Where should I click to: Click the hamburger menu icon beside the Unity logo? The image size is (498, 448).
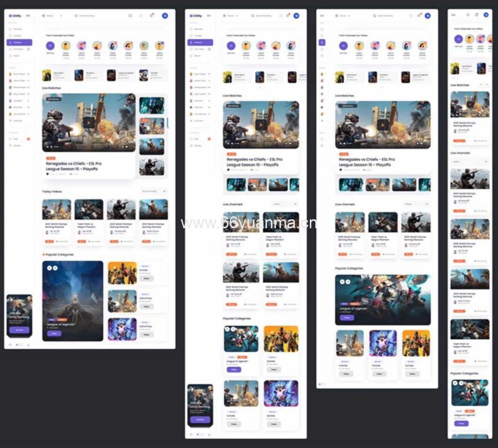28,16
